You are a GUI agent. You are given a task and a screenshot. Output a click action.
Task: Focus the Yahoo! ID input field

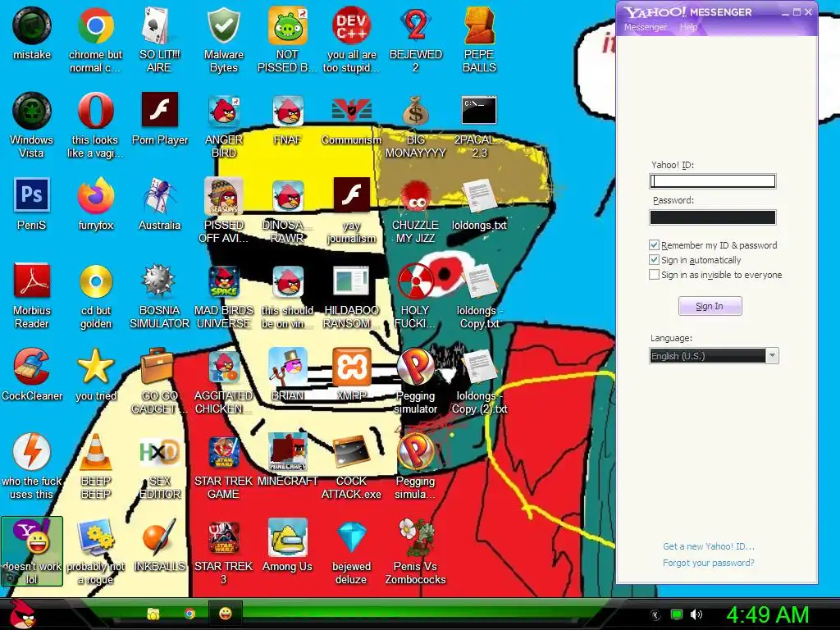[x=712, y=181]
